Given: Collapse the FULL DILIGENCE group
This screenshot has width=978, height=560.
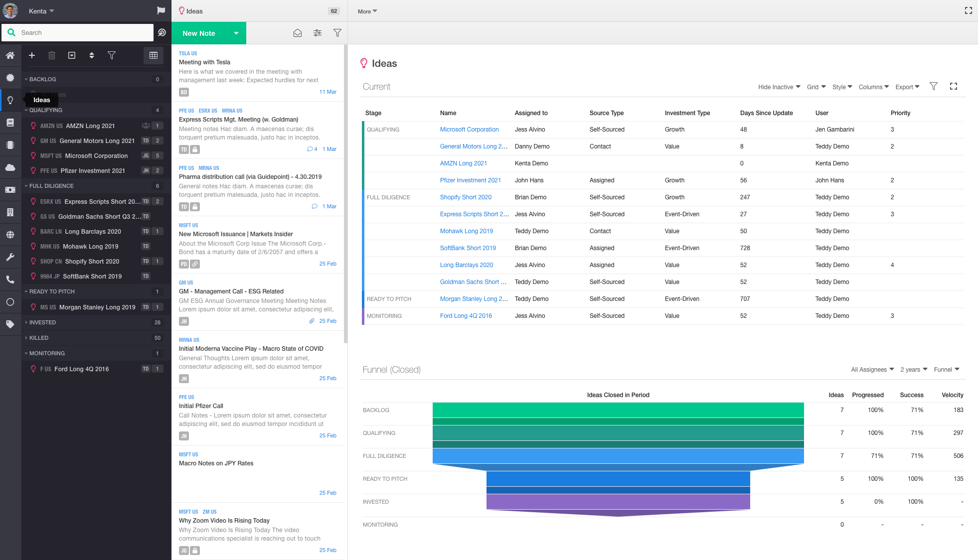Looking at the screenshot, I should (26, 186).
